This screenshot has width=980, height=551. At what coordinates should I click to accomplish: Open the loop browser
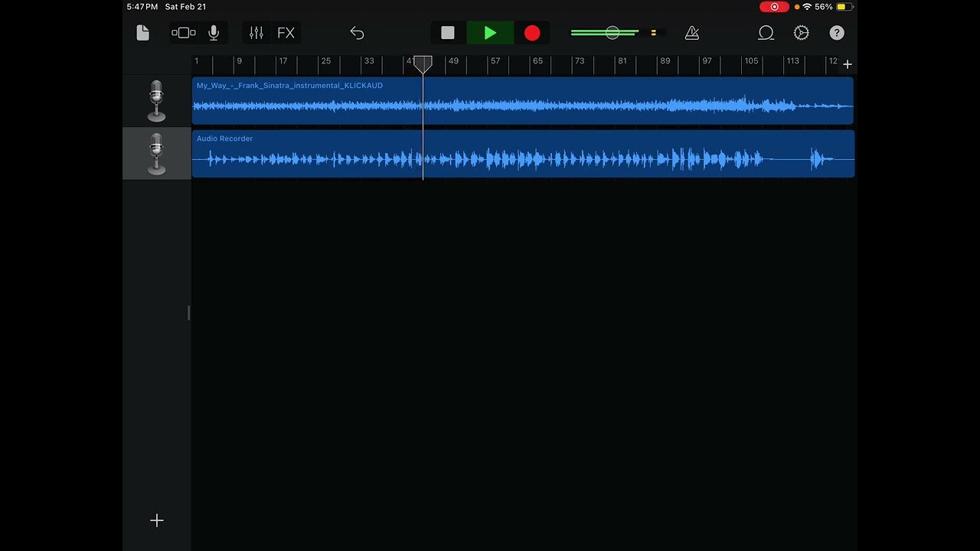pyautogui.click(x=766, y=33)
